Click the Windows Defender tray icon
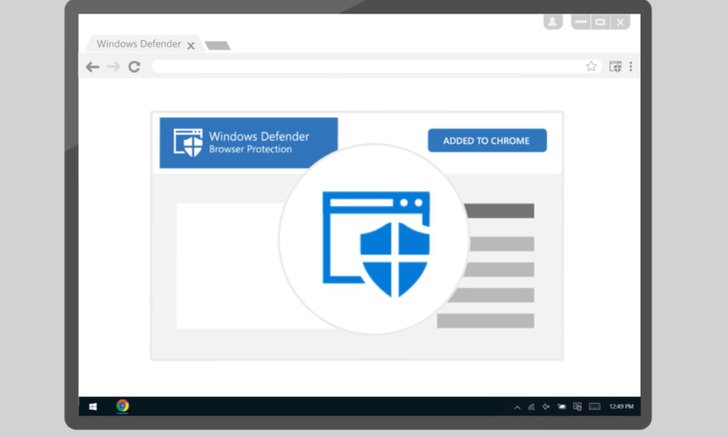 [x=577, y=406]
